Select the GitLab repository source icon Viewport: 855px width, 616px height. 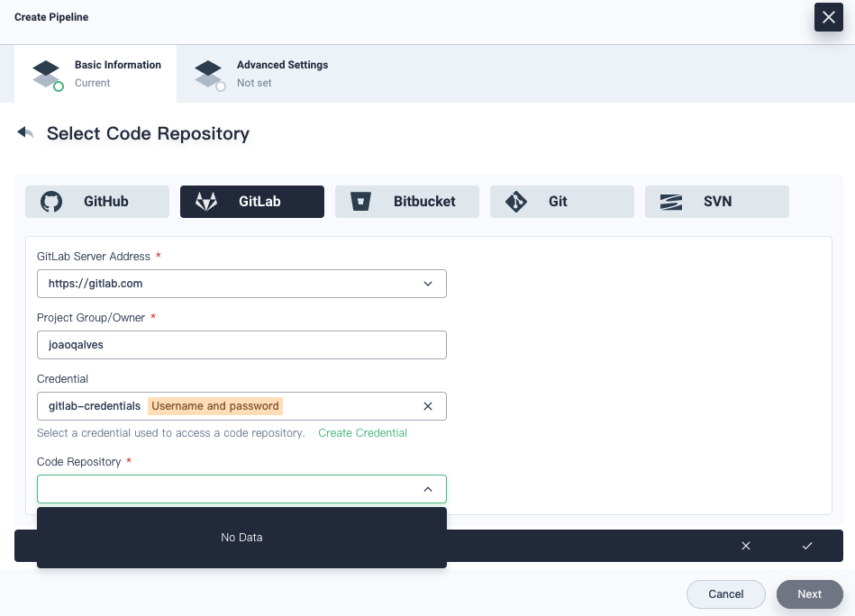tap(206, 201)
